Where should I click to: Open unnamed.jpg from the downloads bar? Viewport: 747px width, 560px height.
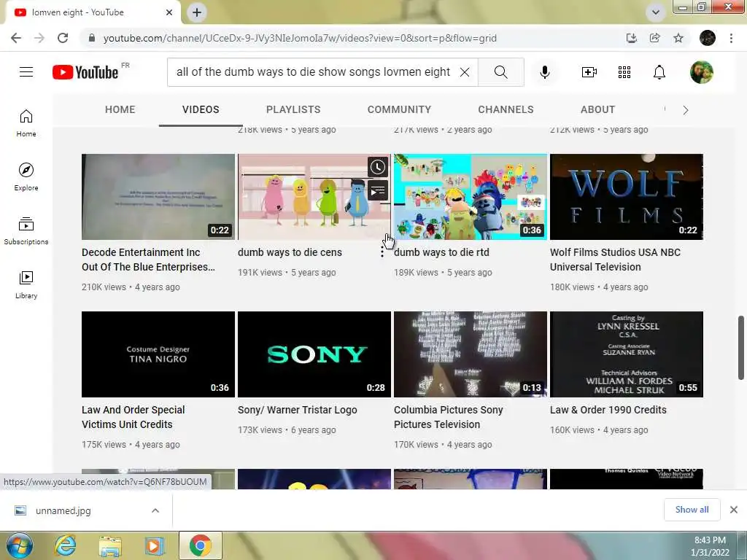click(x=63, y=510)
